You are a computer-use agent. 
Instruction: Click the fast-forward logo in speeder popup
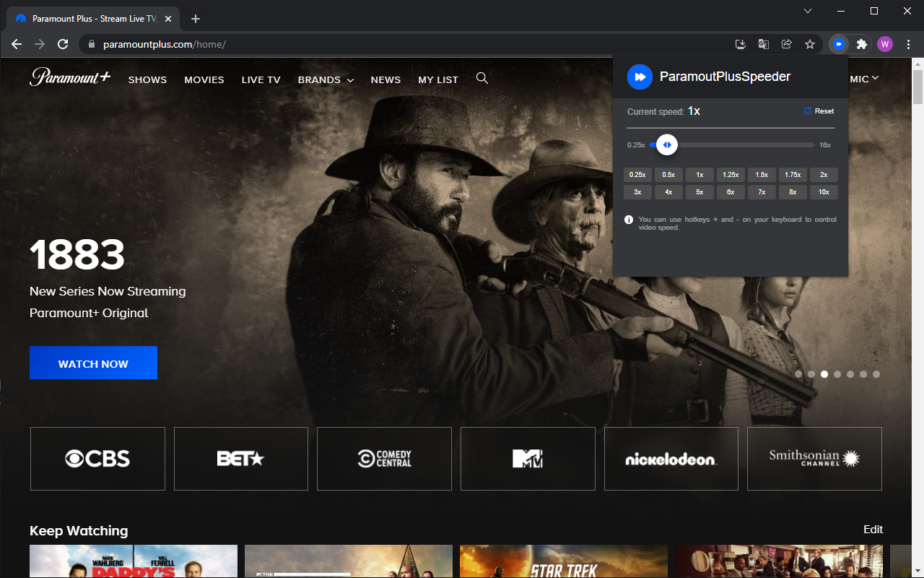click(x=640, y=77)
